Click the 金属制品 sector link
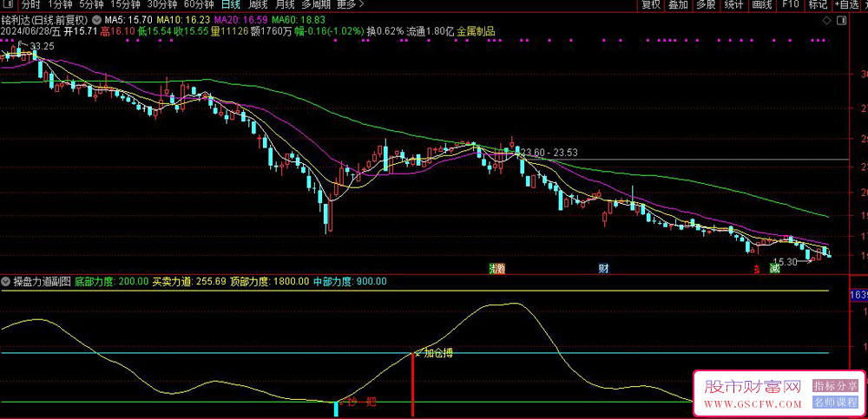Image resolution: width=868 pixels, height=419 pixels. (475, 31)
